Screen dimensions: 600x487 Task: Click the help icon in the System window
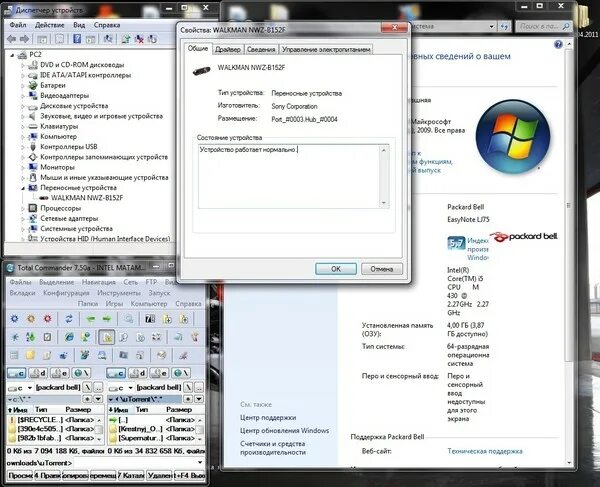(558, 45)
